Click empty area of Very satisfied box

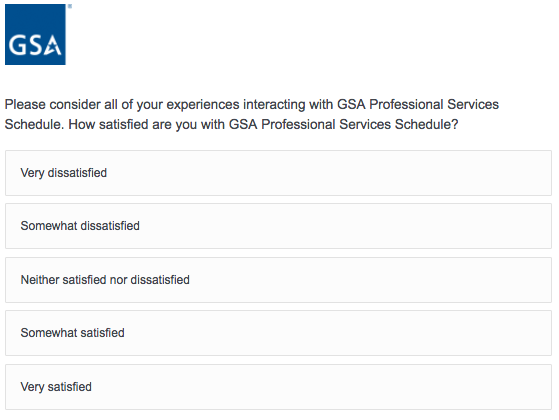[x=321, y=387]
